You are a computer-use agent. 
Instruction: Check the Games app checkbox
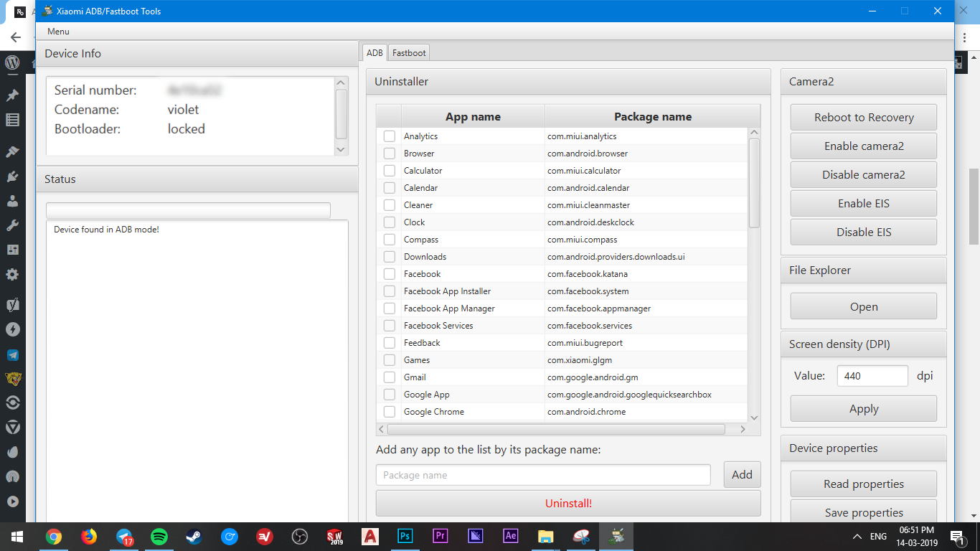pyautogui.click(x=389, y=360)
